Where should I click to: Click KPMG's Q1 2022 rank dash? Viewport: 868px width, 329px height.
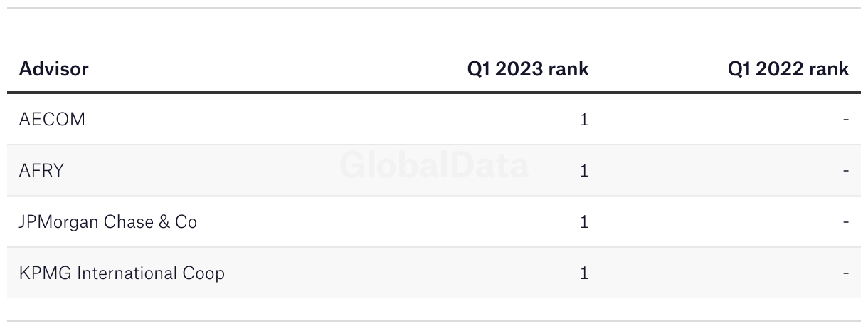point(846,273)
